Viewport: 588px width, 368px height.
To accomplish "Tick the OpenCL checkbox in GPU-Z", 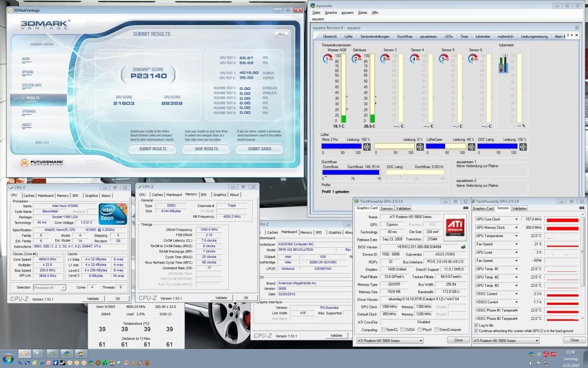I will (x=383, y=330).
